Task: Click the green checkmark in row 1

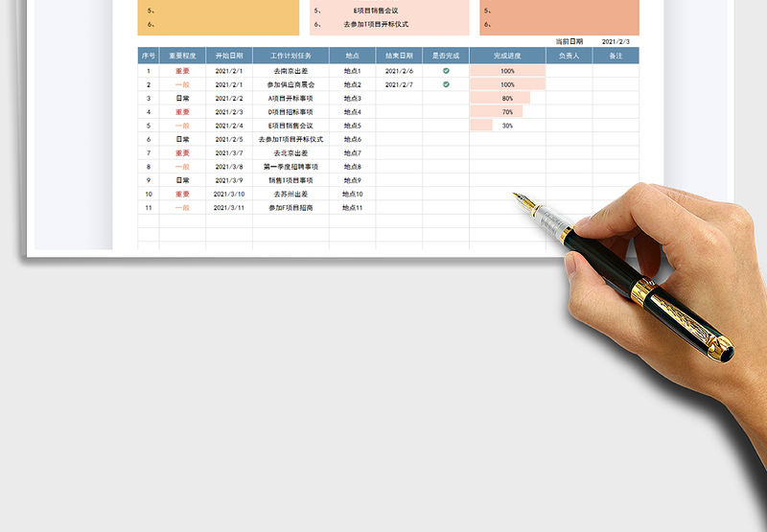Action: point(446,71)
